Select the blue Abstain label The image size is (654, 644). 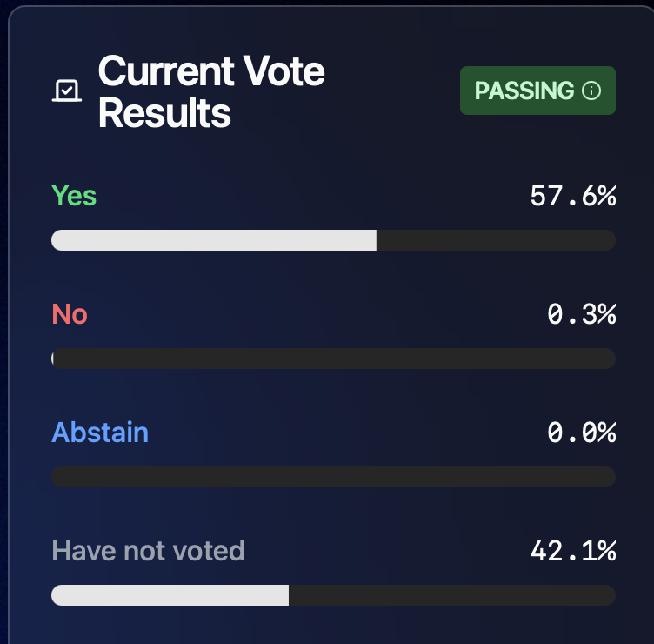pyautogui.click(x=100, y=433)
